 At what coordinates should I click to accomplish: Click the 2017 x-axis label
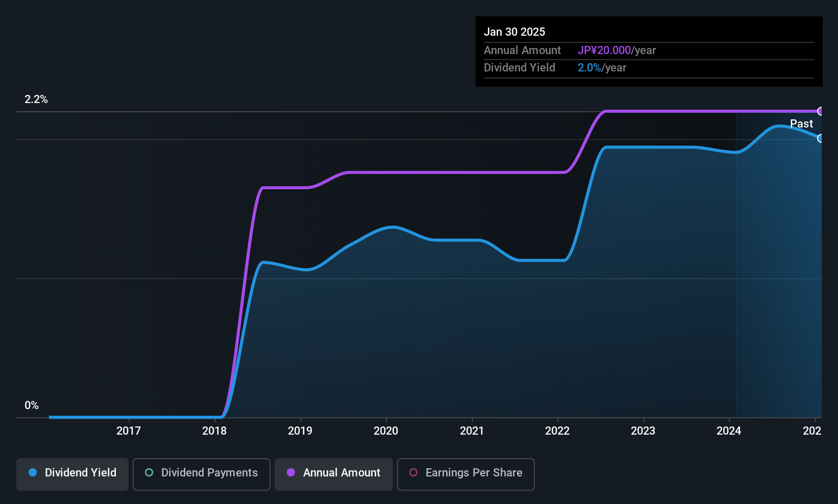[129, 431]
